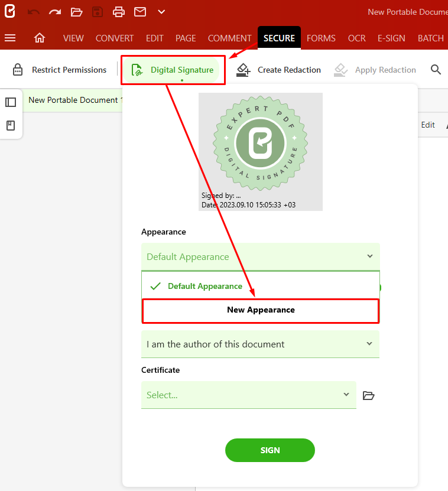Open the search magnifier tool
This screenshot has height=491, width=448.
(x=436, y=70)
